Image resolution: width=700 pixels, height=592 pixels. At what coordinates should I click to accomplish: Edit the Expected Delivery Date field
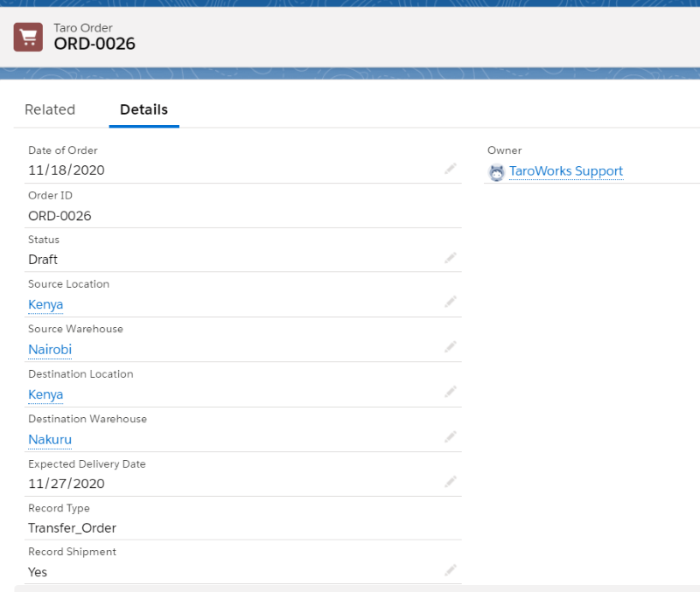click(451, 481)
